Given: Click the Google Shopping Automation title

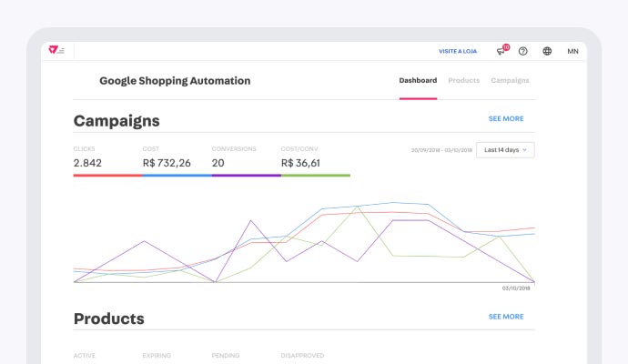Looking at the screenshot, I should (175, 81).
